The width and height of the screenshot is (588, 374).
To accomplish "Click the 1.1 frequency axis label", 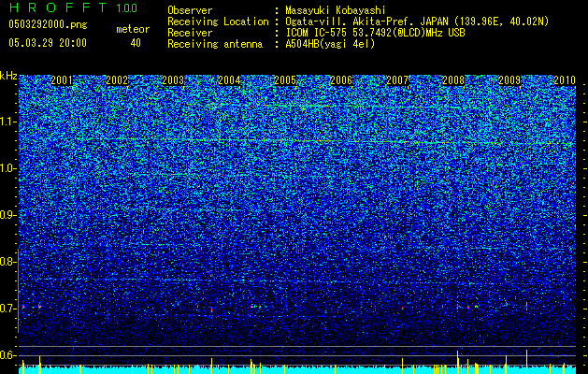I will tap(8, 122).
